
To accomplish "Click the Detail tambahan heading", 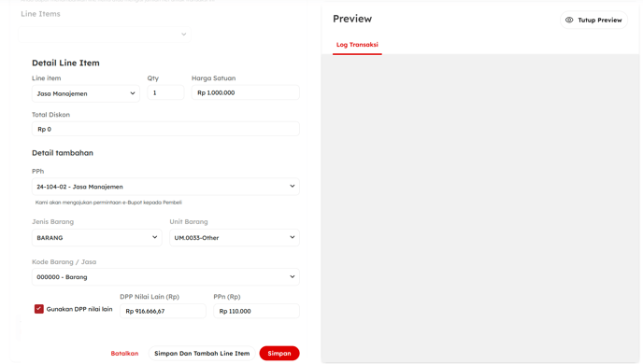I will coord(63,153).
